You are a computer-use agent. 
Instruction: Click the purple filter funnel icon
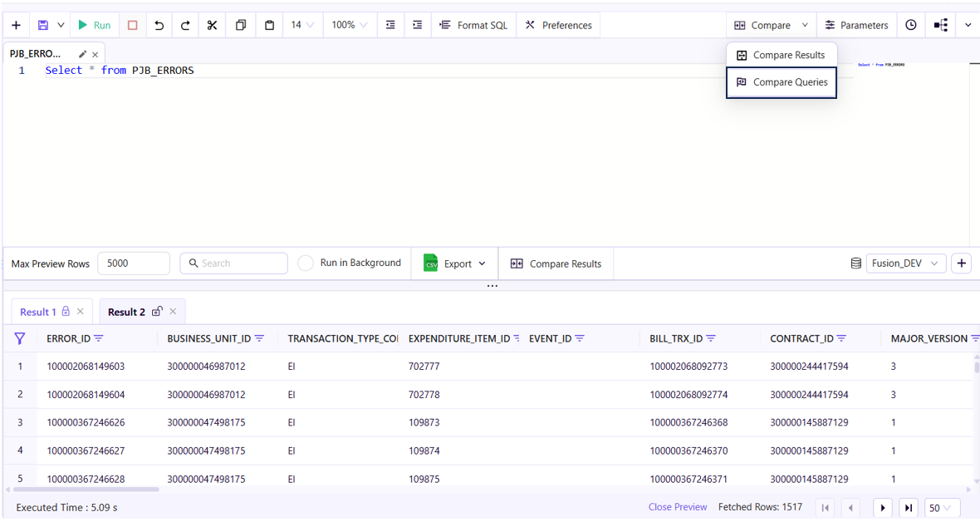coord(20,338)
